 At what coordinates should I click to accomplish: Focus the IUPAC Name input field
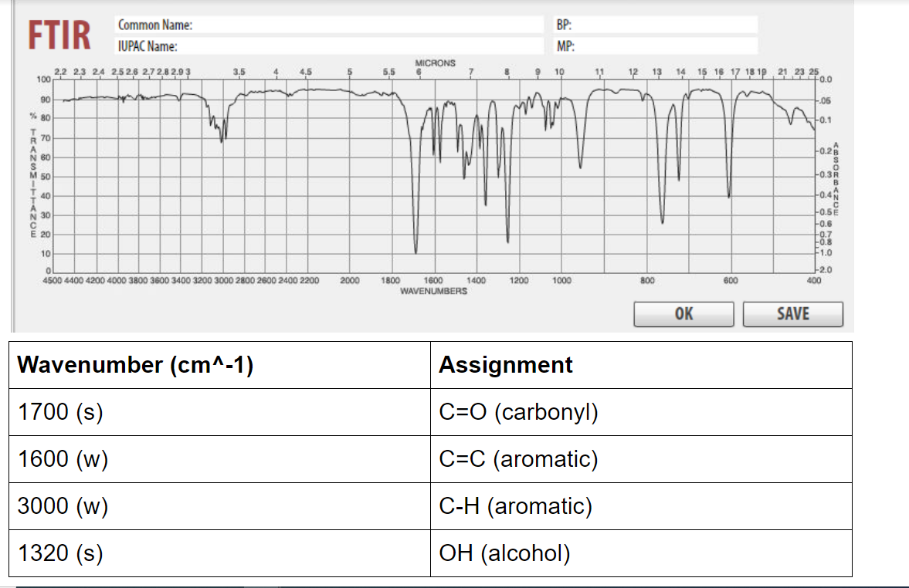click(x=329, y=46)
